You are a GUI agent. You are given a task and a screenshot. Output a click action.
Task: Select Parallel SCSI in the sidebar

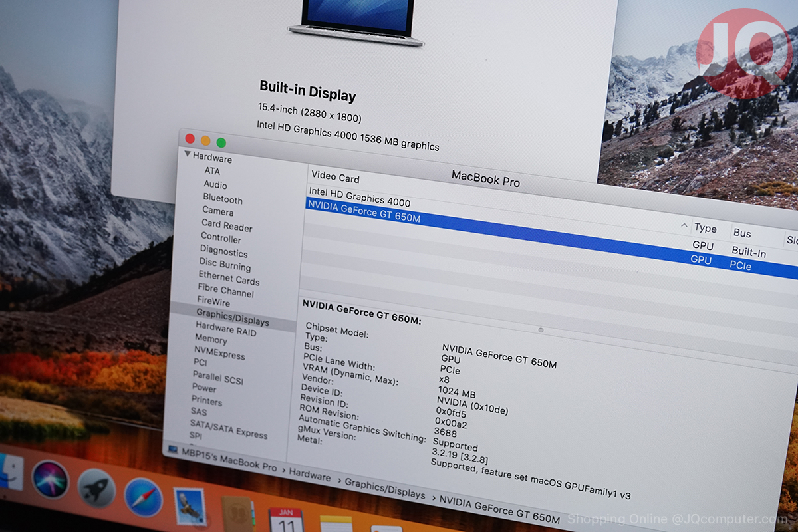(217, 376)
